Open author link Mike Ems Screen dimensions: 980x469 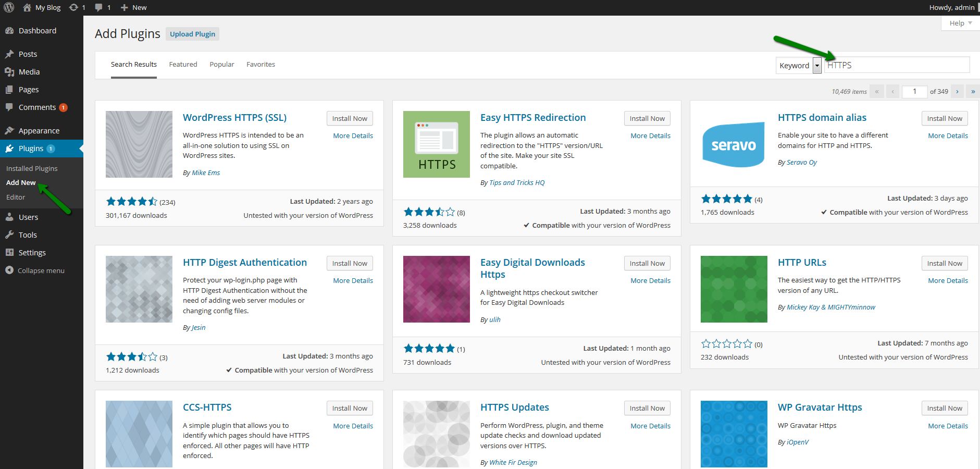[206, 173]
